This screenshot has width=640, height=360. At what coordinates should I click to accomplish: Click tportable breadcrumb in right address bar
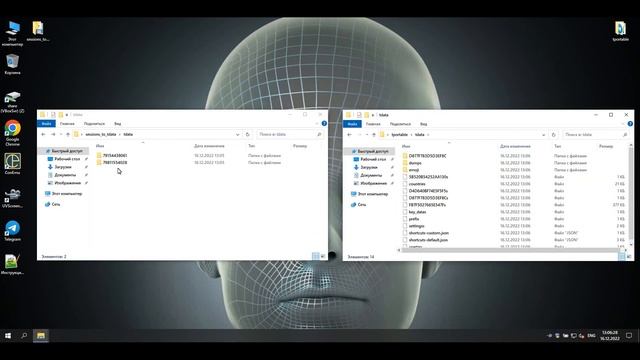pyautogui.click(x=400, y=135)
